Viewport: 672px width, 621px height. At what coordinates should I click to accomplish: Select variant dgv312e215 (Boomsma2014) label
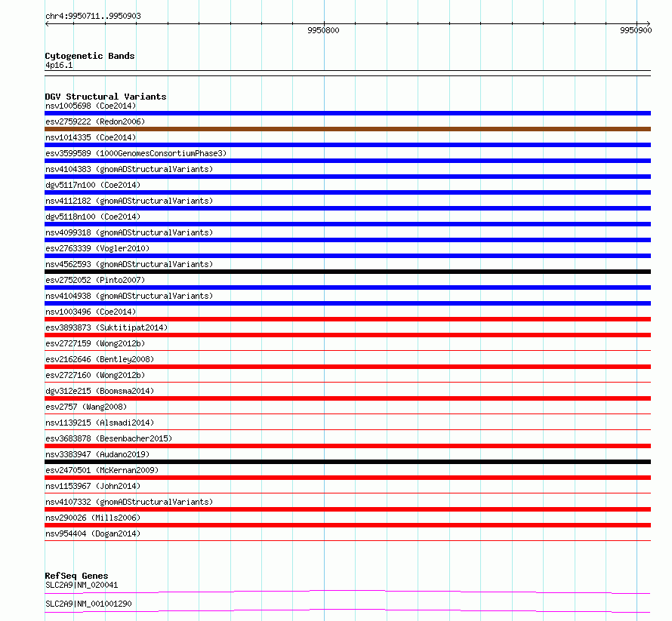pyautogui.click(x=100, y=391)
